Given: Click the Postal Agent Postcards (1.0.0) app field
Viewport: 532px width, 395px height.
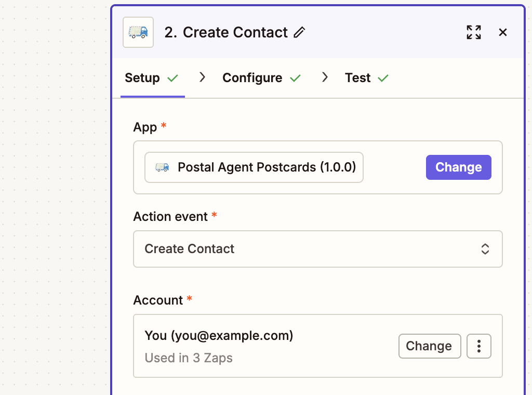Looking at the screenshot, I should [254, 167].
